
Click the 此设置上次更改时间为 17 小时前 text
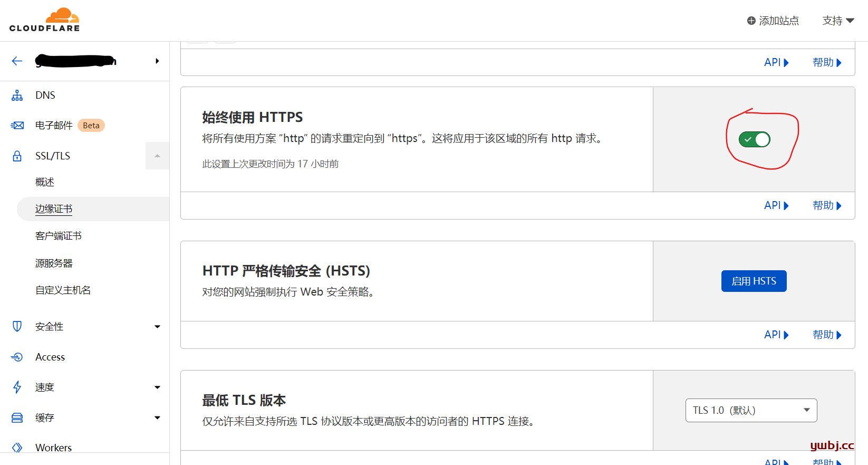(271, 164)
